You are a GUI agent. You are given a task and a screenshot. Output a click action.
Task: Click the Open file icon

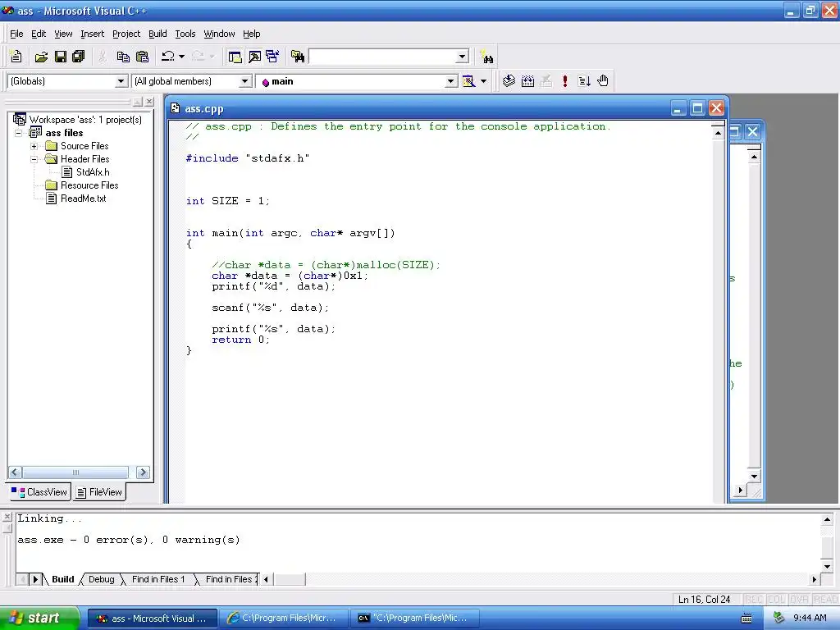[41, 57]
